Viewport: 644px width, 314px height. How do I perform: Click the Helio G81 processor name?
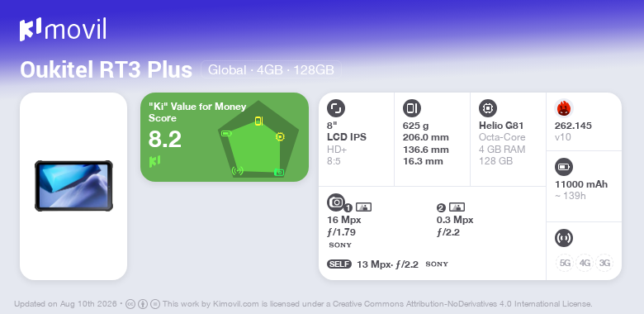coord(501,126)
